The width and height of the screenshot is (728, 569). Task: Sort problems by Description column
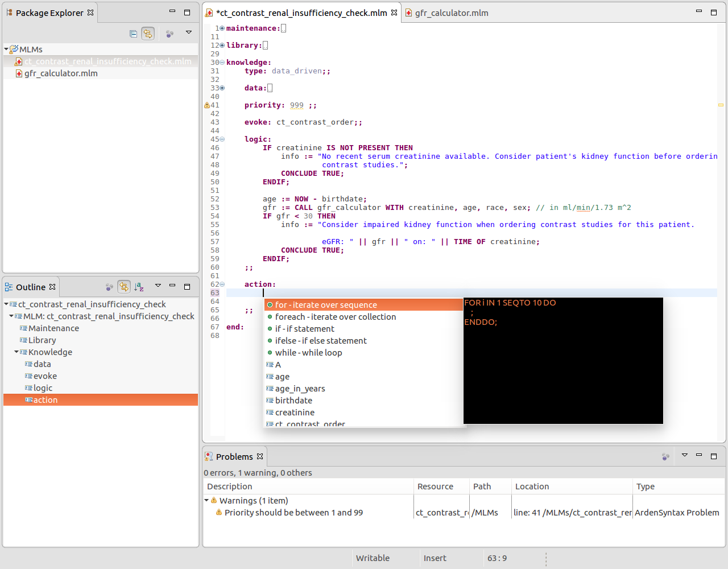pyautogui.click(x=308, y=486)
